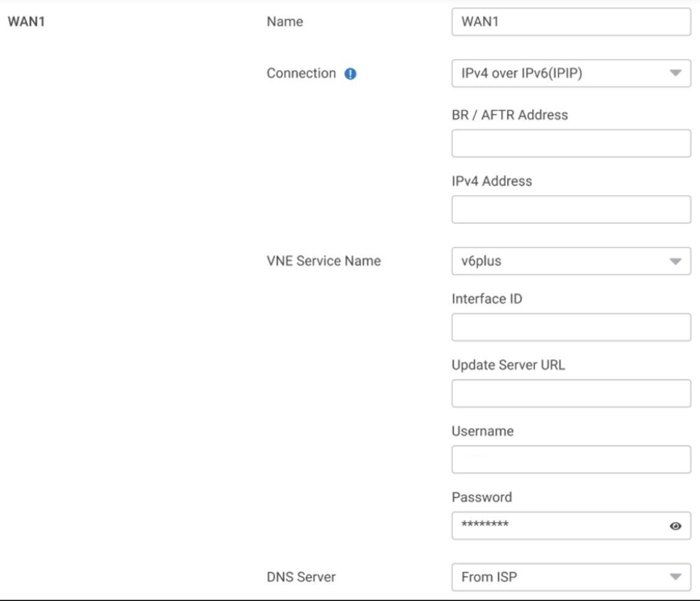Expand the VNE Service Name dropdown
Image resolution: width=700 pixels, height=601 pixels.
click(x=571, y=261)
